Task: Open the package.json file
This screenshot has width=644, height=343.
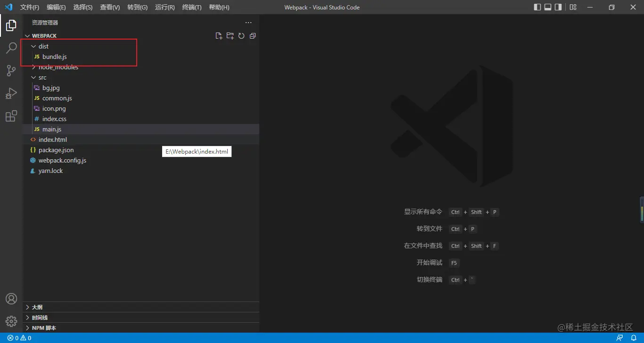Action: tap(141, 150)
